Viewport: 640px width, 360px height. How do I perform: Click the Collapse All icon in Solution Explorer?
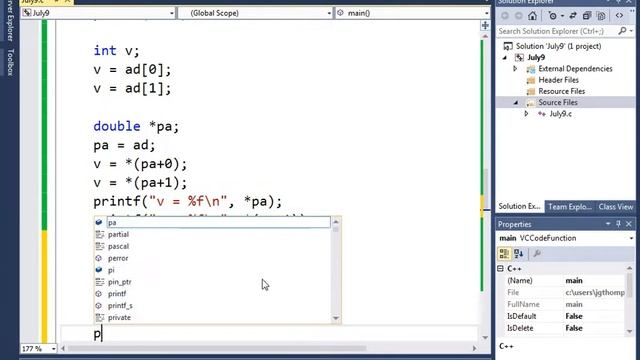click(587, 16)
